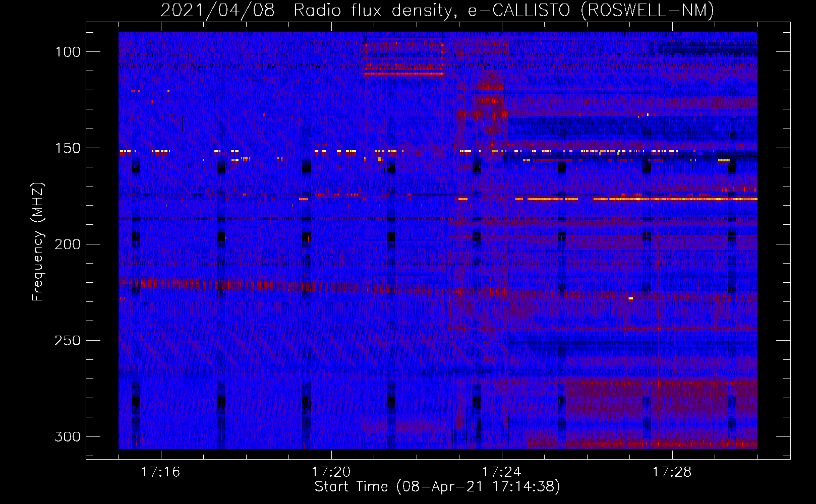Image resolution: width=816 pixels, height=504 pixels.
Task: Click the 200 frequency tick label
Action: [68, 244]
